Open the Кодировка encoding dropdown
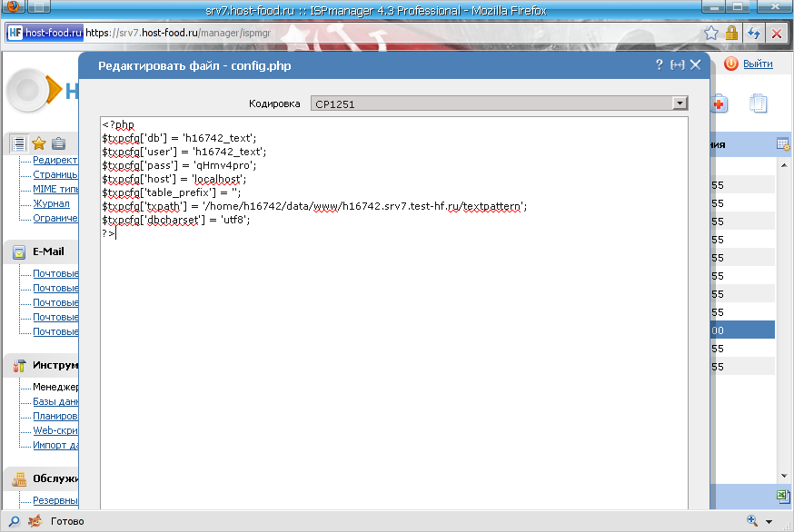The width and height of the screenshot is (794, 532). tap(679, 103)
